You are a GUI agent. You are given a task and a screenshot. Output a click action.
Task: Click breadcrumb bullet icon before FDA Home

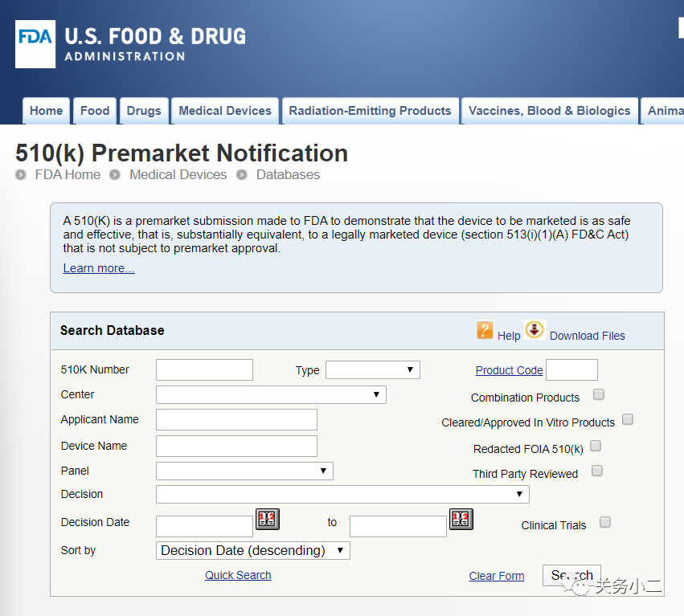click(21, 175)
